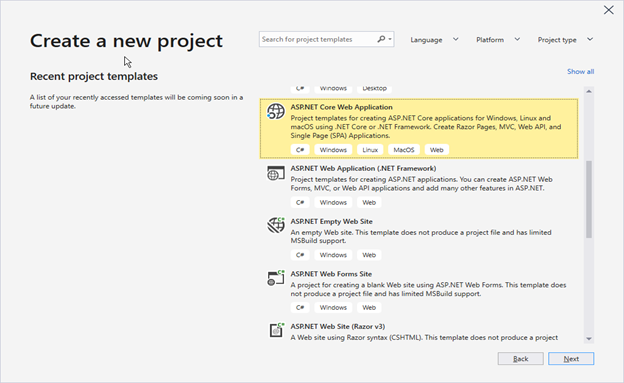Click the Linux tag on ASP.NET Core template
The width and height of the screenshot is (624, 383).
coord(370,150)
